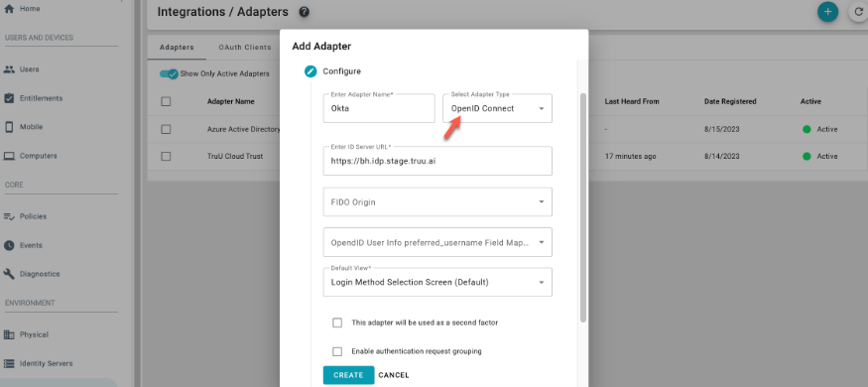Open the FIDO Origin dropdown
868x387 pixels.
(437, 202)
